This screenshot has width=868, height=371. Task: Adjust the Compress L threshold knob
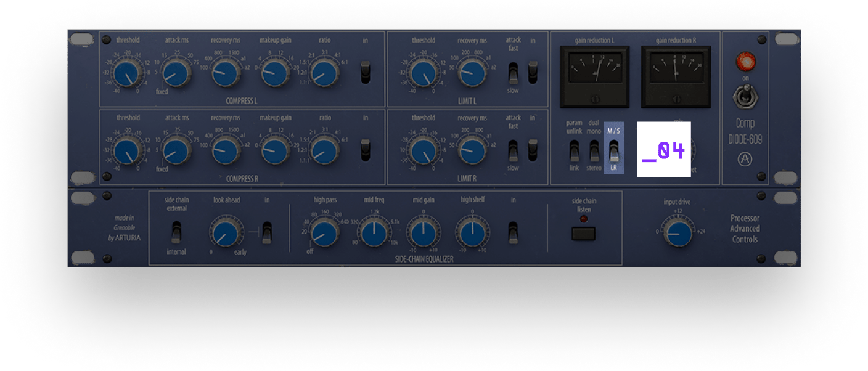pos(128,74)
